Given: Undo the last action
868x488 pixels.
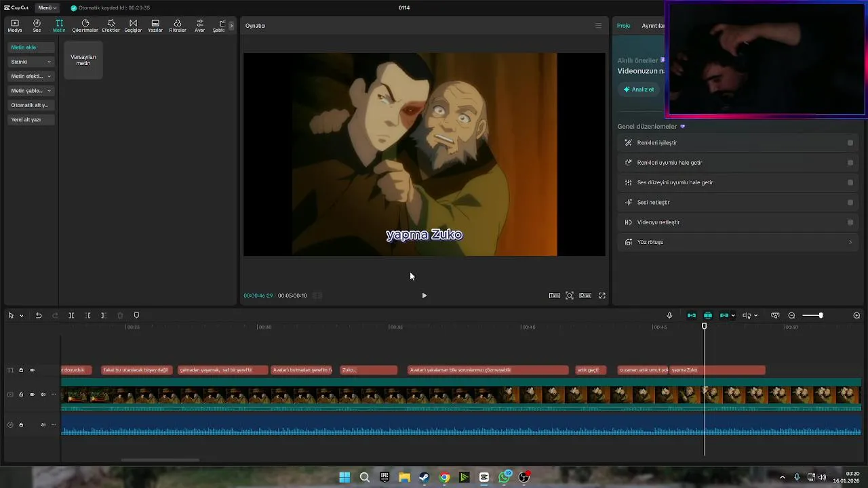Looking at the screenshot, I should 39,315.
